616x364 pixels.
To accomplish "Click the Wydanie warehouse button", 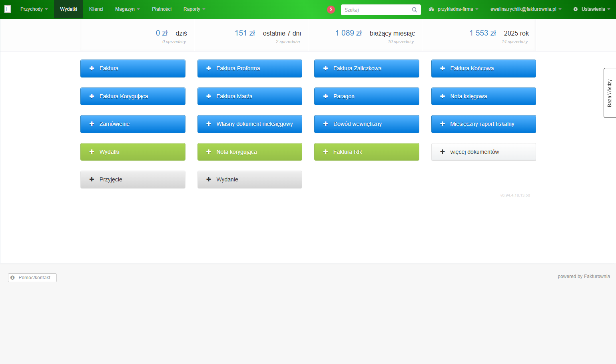I will [x=250, y=179].
